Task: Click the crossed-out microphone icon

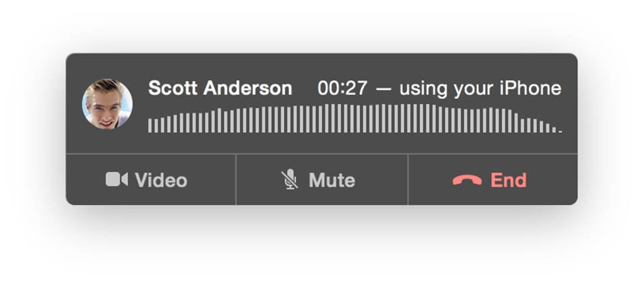Action: tap(290, 179)
